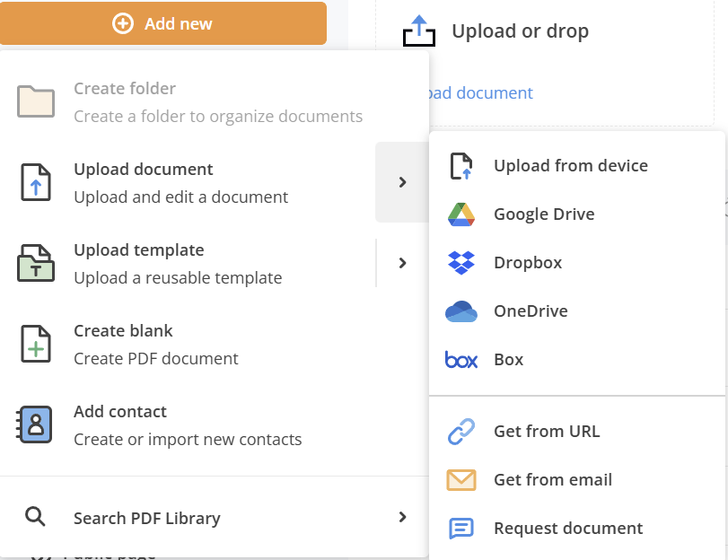Click the Get from URL link icon
Screen dimensions: 728x560
(461, 432)
